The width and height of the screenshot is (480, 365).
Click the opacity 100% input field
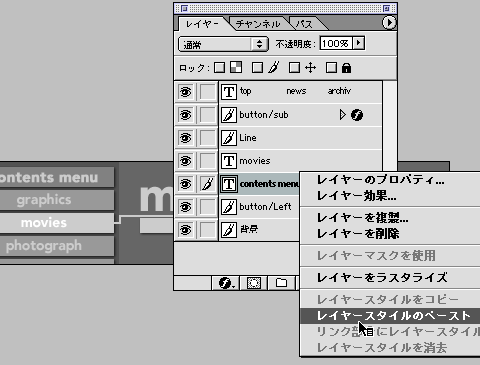tap(336, 43)
